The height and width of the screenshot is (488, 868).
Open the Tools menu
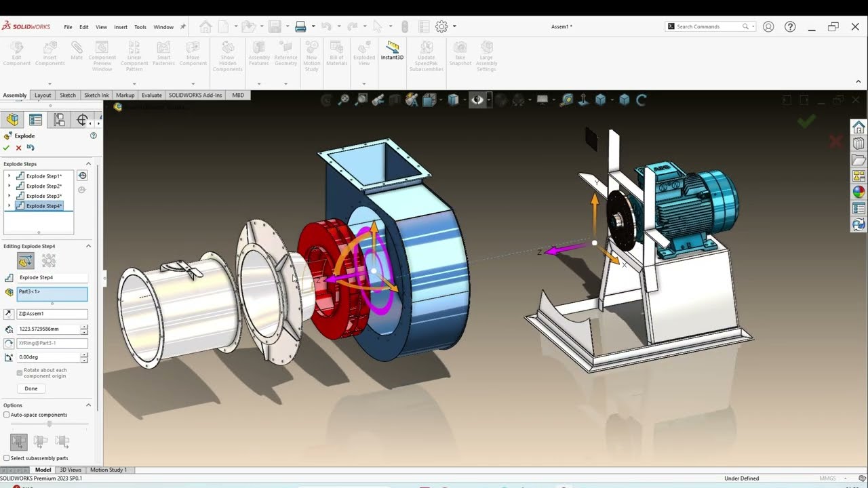[x=140, y=27]
